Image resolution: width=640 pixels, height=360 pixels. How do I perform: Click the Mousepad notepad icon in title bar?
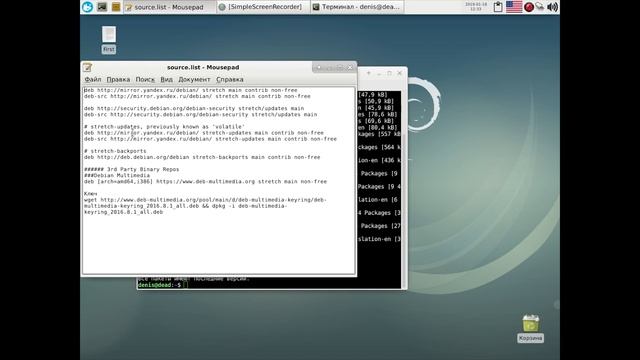point(87,67)
